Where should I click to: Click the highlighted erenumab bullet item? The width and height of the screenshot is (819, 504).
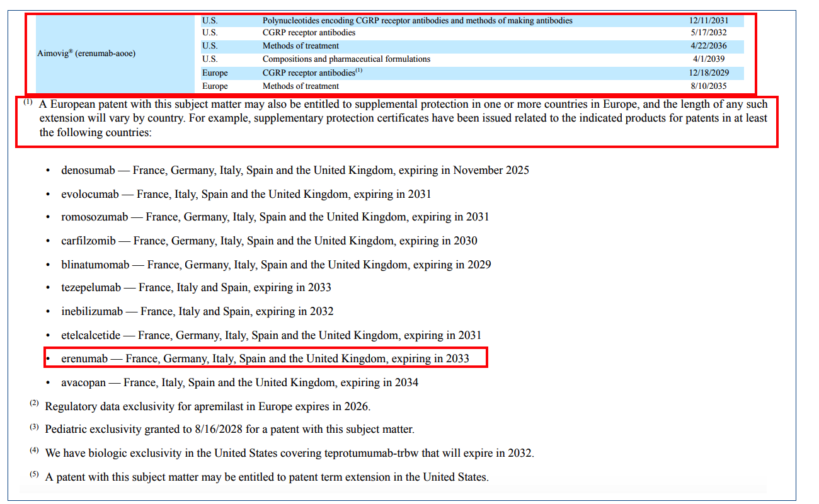[x=265, y=359]
